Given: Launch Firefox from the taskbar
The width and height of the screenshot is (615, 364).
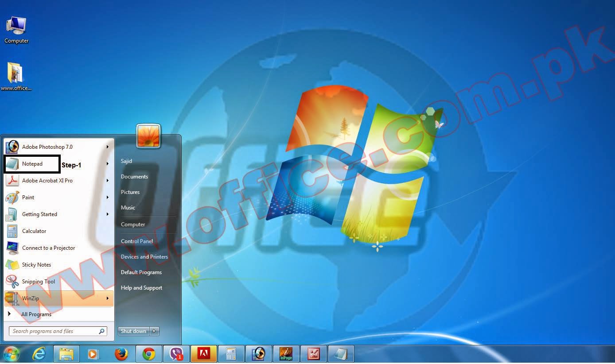Looking at the screenshot, I should click(121, 354).
